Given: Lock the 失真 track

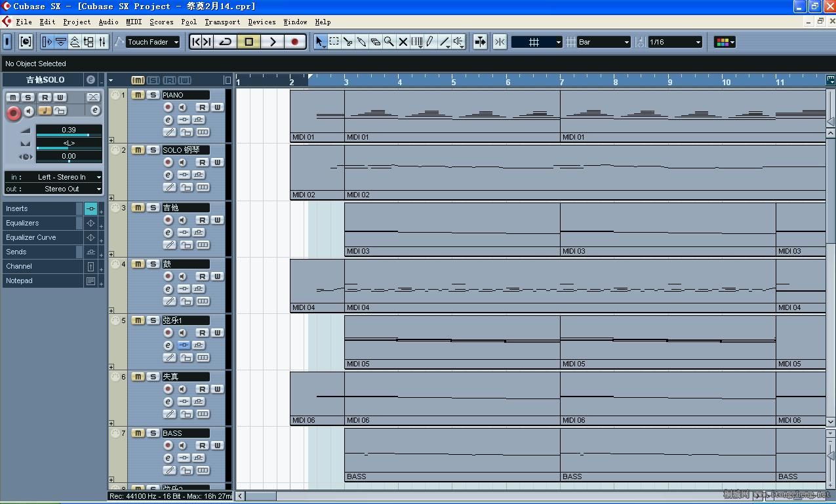Looking at the screenshot, I should click(186, 414).
